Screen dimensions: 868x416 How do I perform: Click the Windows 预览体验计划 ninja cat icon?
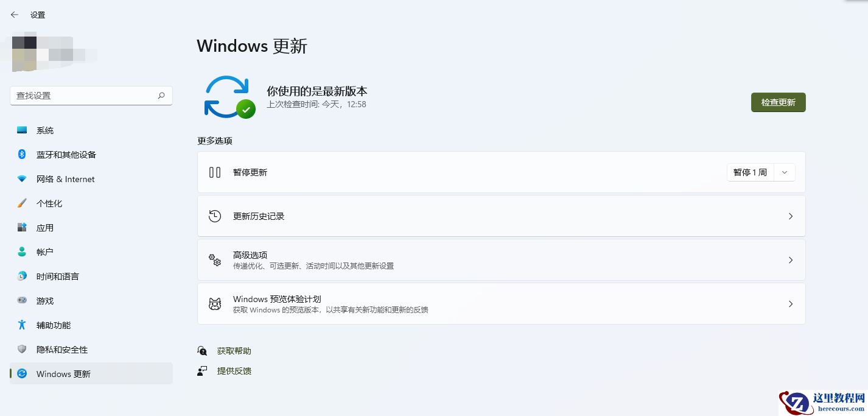click(x=214, y=303)
